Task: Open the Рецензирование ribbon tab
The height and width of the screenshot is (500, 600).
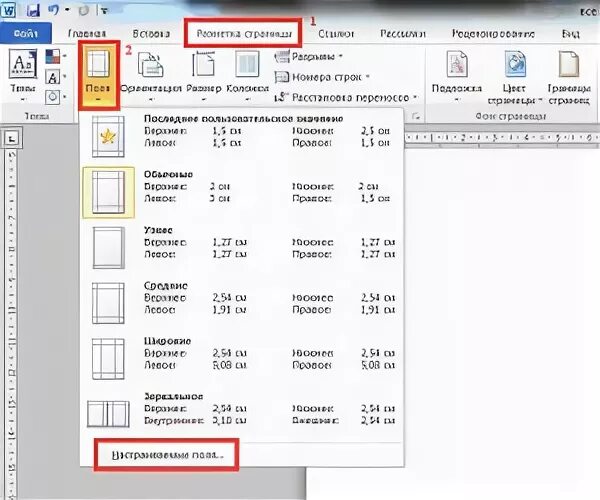Action: (x=493, y=34)
